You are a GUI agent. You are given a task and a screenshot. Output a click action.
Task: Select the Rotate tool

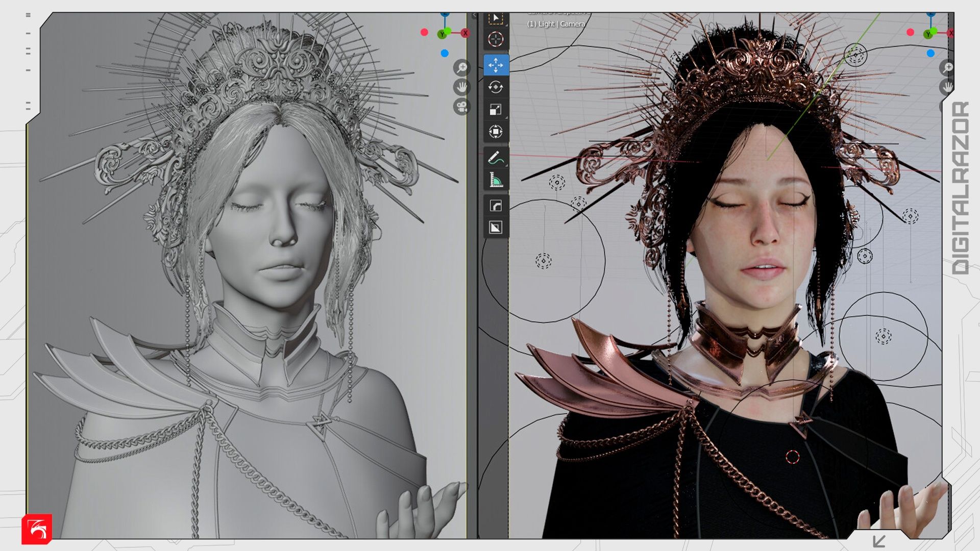(496, 87)
